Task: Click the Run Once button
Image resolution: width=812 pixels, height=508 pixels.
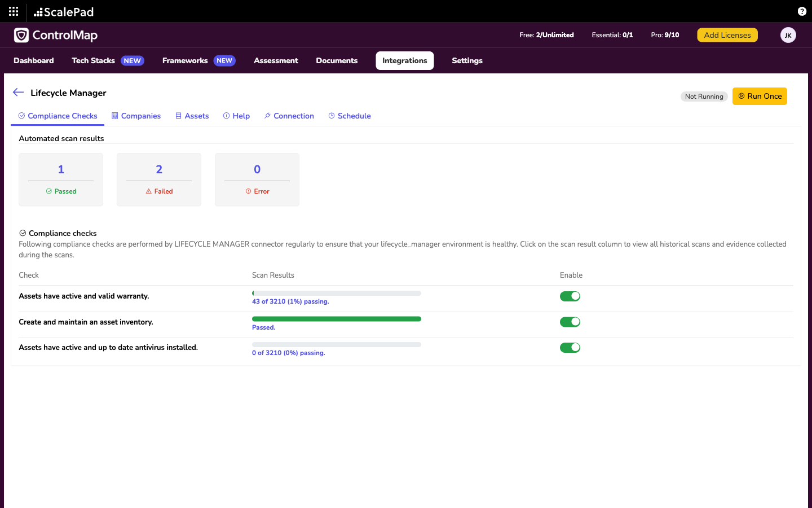Action: [760, 96]
